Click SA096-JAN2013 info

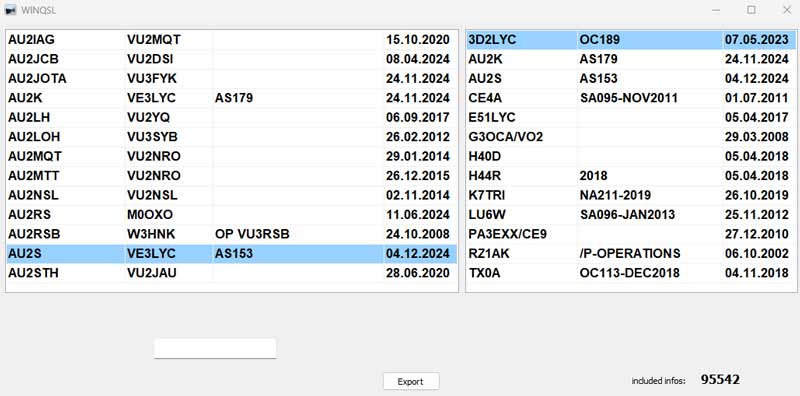pos(627,214)
